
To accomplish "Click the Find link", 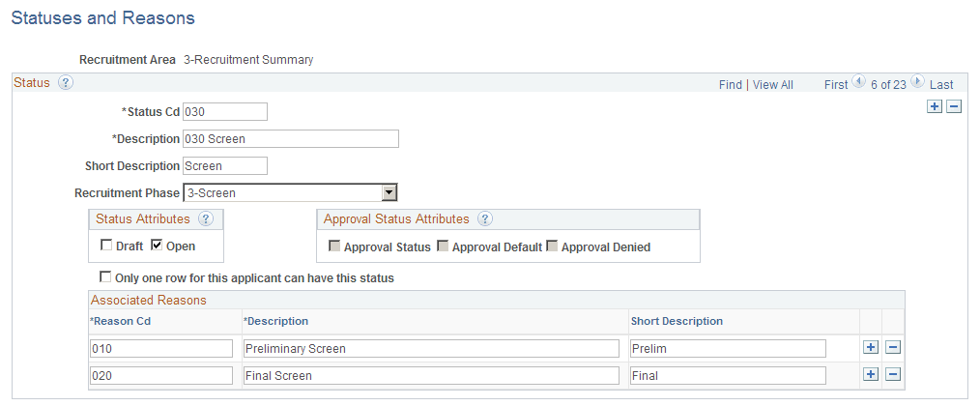I will click(730, 84).
